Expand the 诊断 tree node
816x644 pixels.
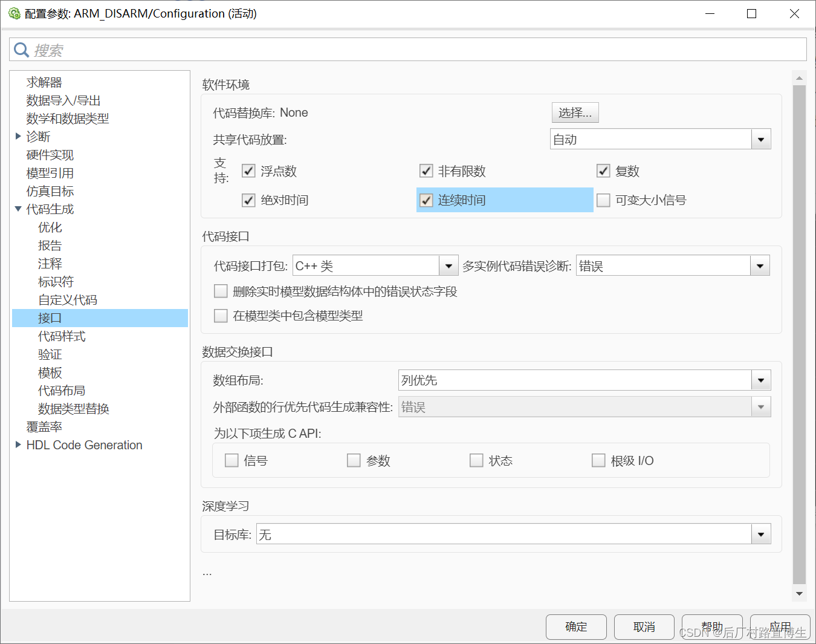18,136
